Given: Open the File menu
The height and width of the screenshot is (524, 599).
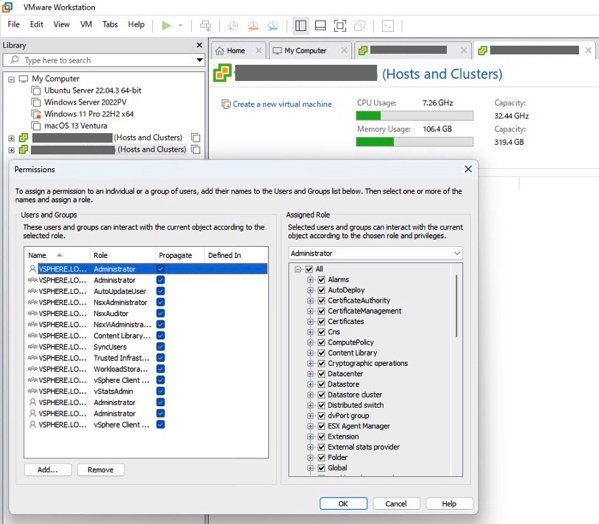Looking at the screenshot, I should (x=13, y=24).
